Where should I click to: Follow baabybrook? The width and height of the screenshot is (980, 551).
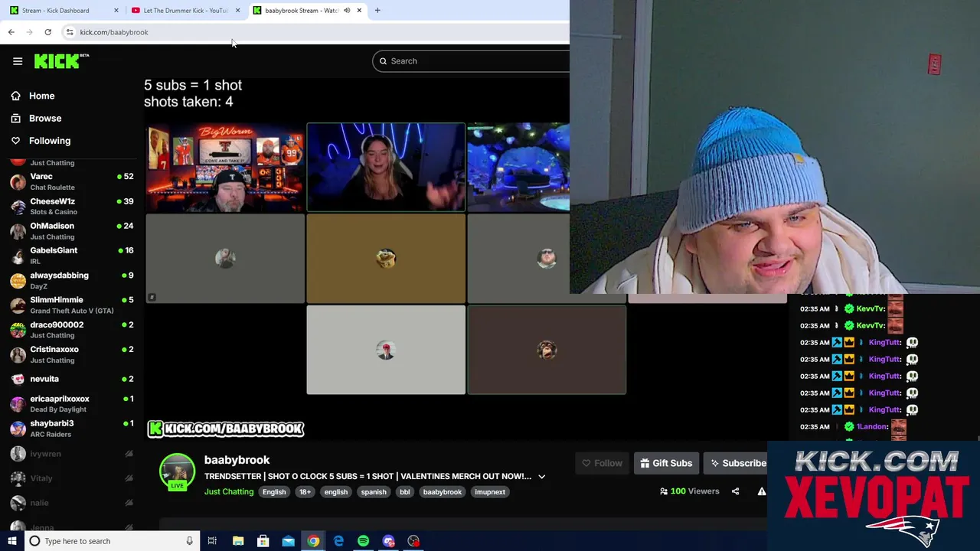pos(602,463)
